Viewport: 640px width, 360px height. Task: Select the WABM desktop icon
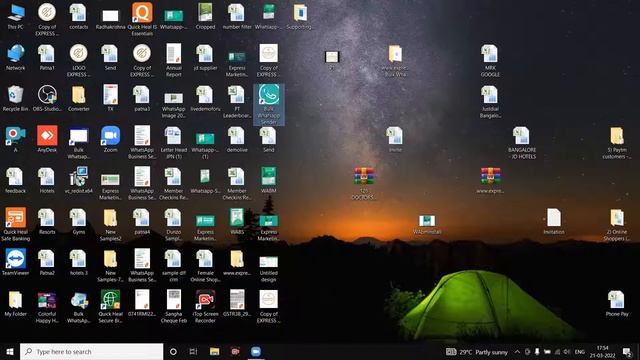[x=269, y=180]
